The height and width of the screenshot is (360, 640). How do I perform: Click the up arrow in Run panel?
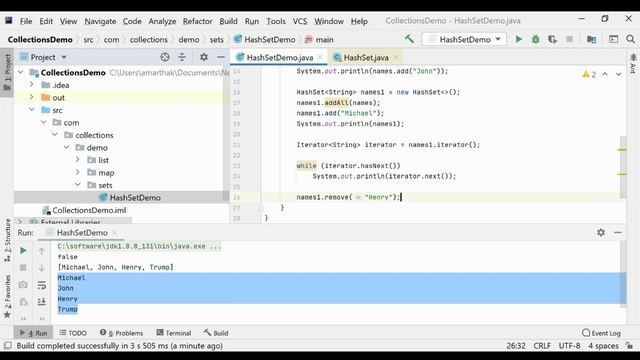[x=42, y=251]
